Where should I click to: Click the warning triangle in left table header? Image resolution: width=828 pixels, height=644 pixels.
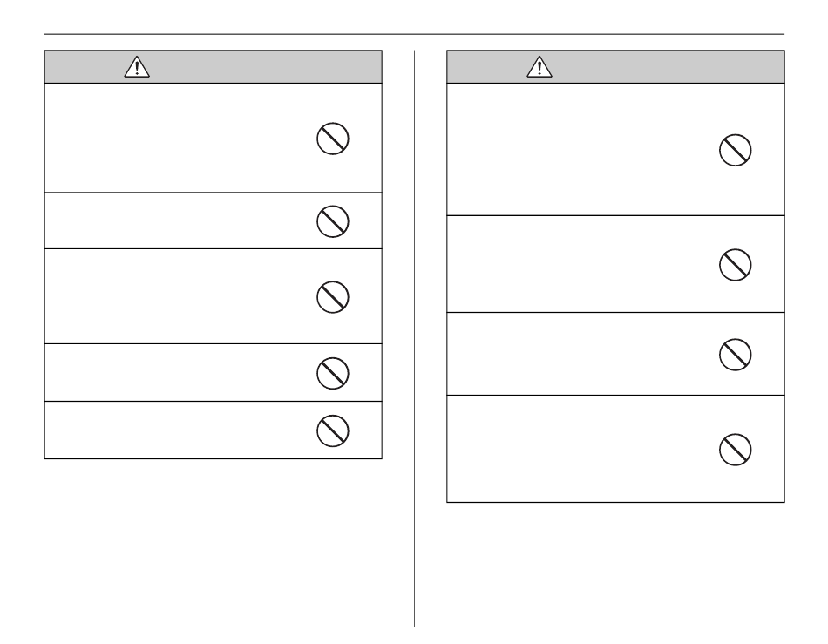point(137,67)
